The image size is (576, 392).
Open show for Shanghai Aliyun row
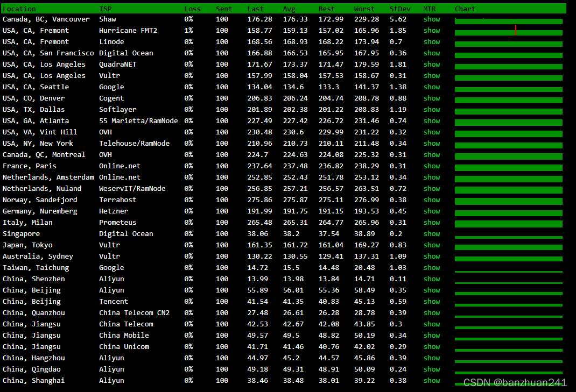point(432,381)
